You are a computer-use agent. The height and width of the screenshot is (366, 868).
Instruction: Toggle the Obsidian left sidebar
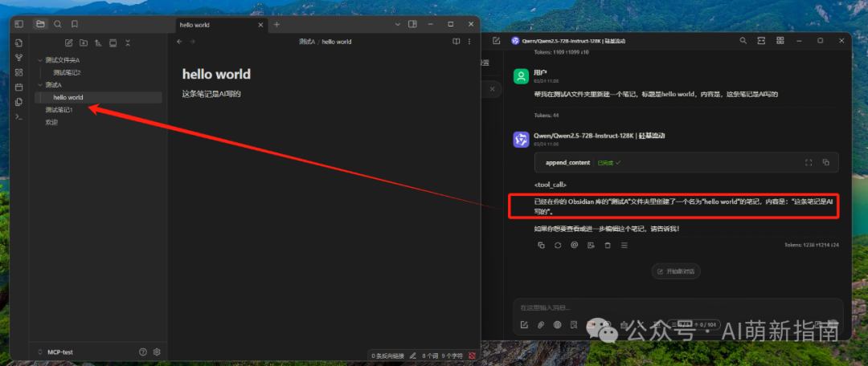click(18, 24)
